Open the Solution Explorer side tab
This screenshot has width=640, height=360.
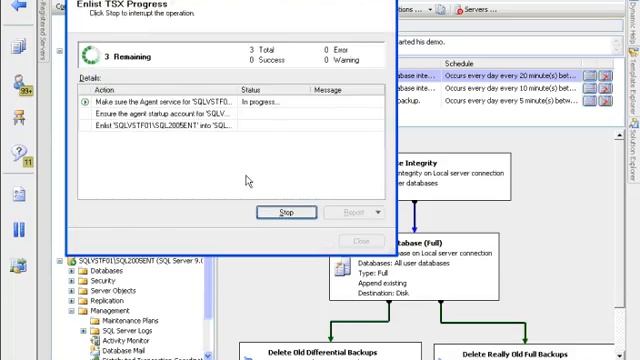(x=633, y=150)
